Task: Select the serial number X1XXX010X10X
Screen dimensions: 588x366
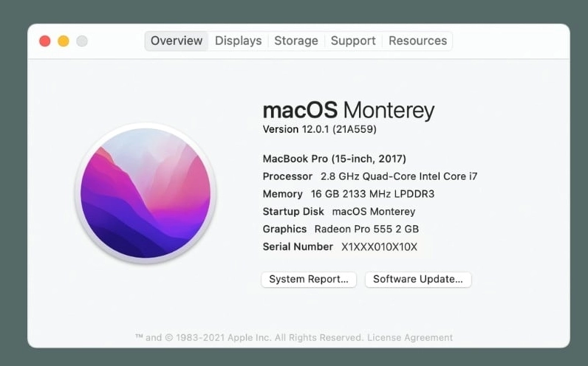Action: (x=379, y=247)
